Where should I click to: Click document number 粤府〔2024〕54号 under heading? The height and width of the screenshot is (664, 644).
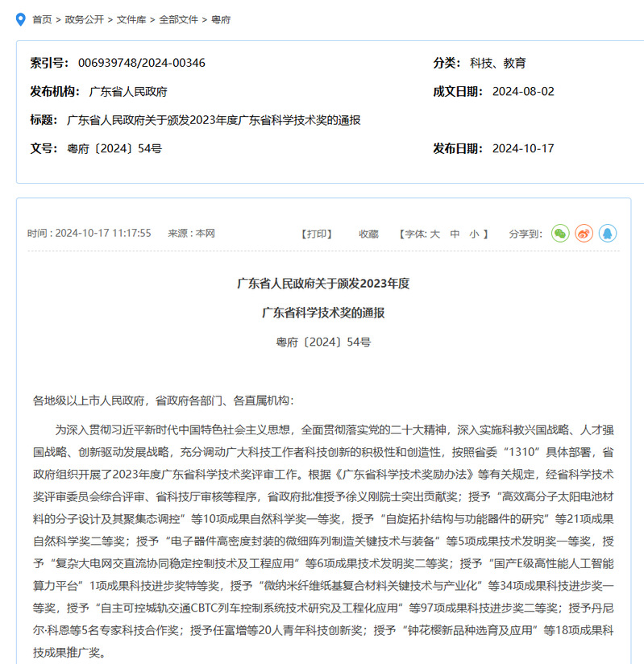(x=323, y=342)
